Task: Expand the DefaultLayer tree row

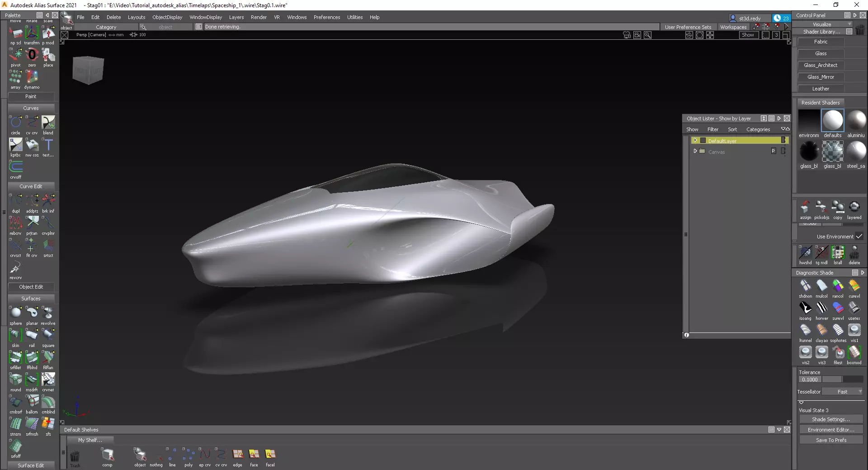Action: [695, 140]
